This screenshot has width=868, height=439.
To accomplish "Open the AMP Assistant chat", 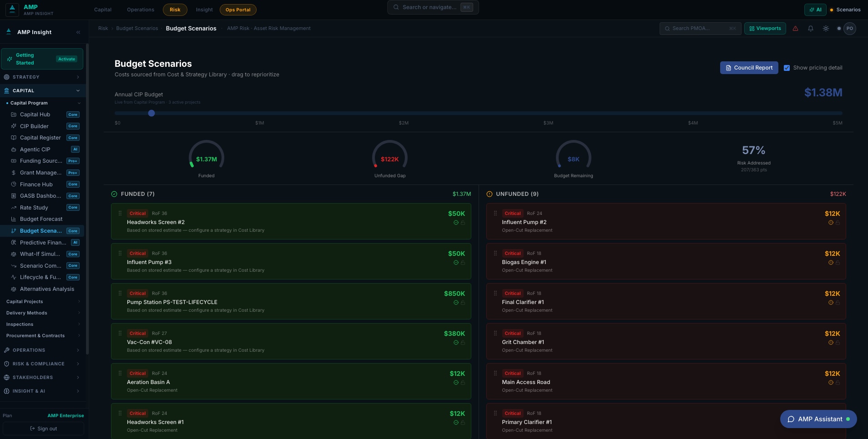I will pos(818,419).
